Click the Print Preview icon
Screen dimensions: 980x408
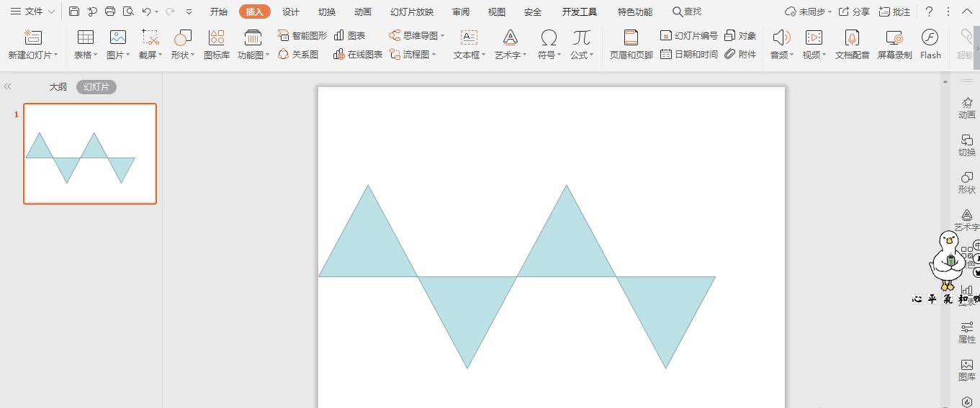128,12
